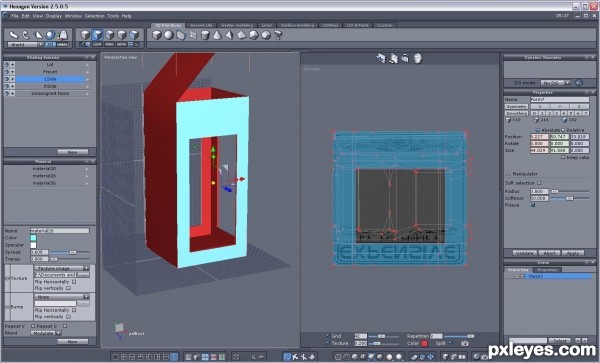Click the Validate button
Viewport: 600px width, 363px height.
click(x=524, y=253)
